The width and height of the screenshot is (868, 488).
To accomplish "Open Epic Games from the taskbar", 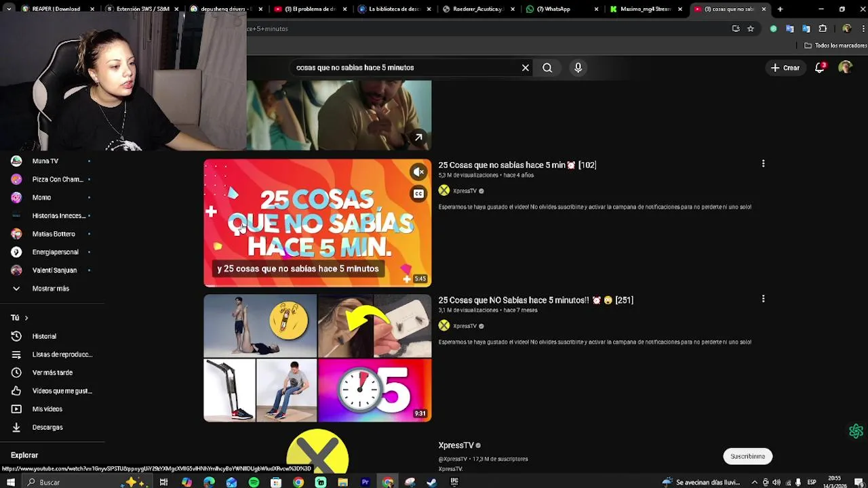I will click(x=454, y=482).
